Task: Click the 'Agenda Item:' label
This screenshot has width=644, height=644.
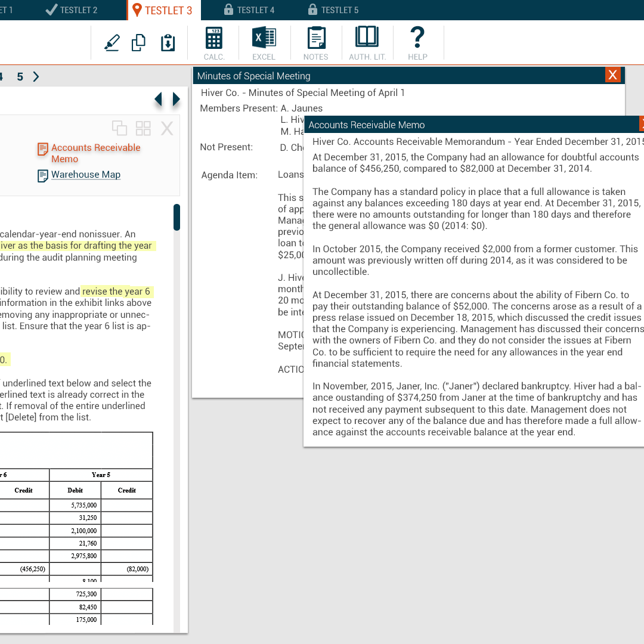Action: click(229, 175)
